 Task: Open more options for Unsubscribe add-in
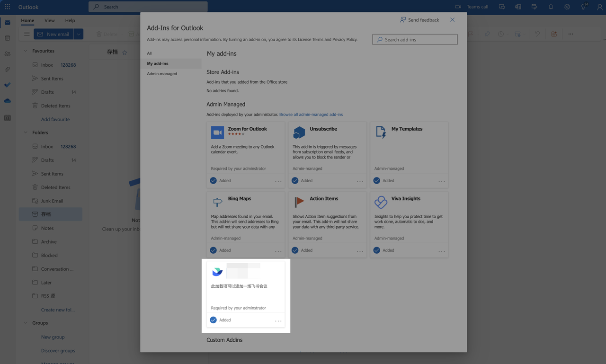click(x=360, y=181)
